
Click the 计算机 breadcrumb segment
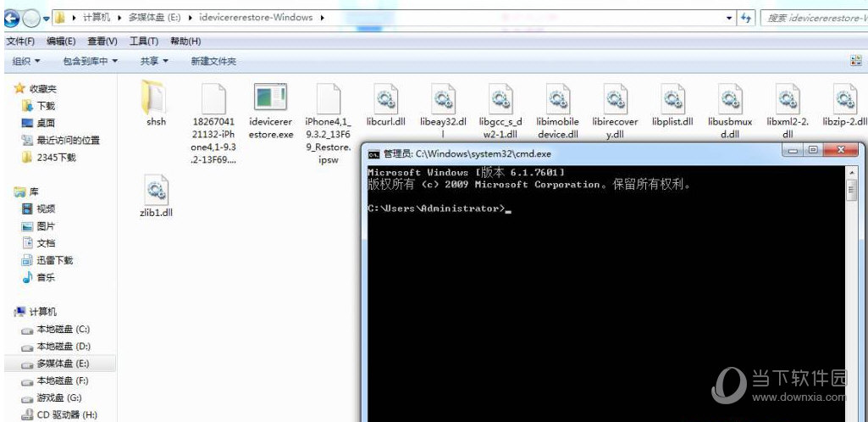pos(97,18)
